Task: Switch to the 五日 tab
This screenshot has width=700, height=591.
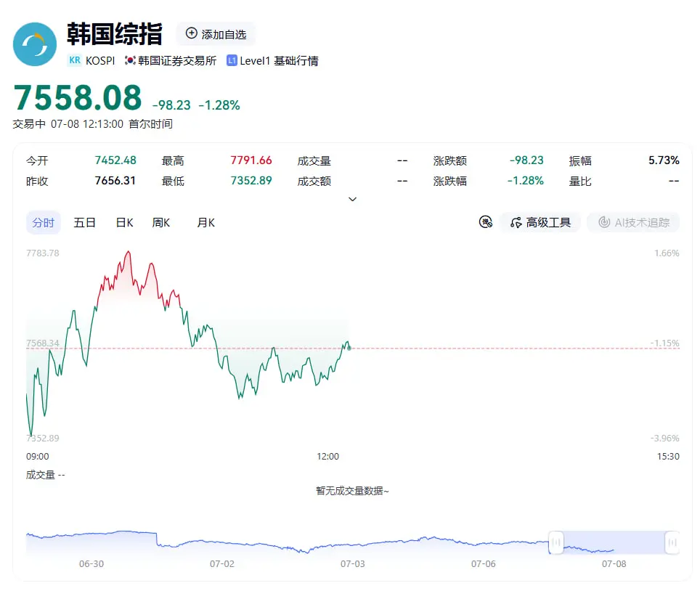Action: click(84, 222)
